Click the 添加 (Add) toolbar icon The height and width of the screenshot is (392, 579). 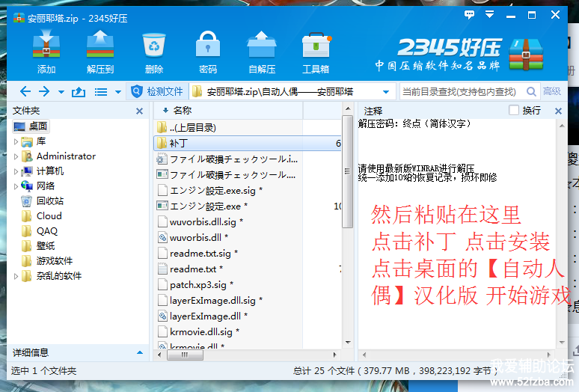pyautogui.click(x=46, y=52)
